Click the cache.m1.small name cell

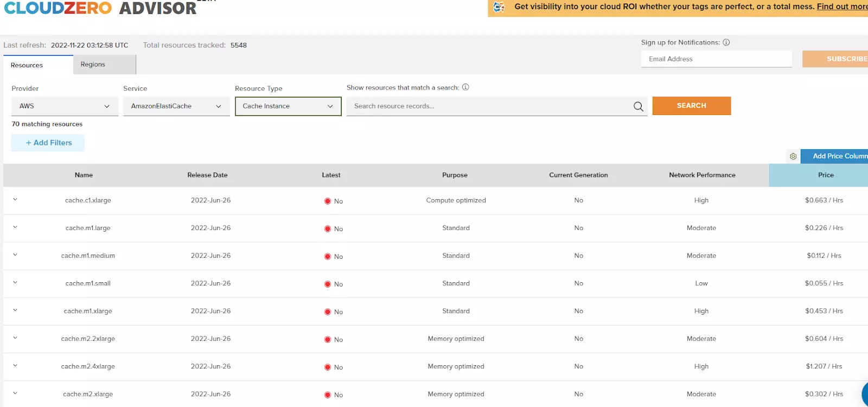click(88, 283)
